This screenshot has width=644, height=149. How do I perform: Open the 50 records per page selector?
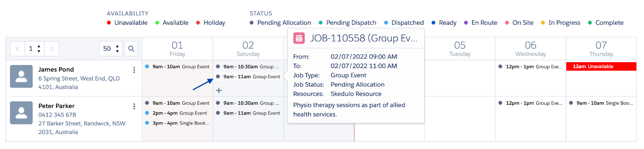click(111, 49)
